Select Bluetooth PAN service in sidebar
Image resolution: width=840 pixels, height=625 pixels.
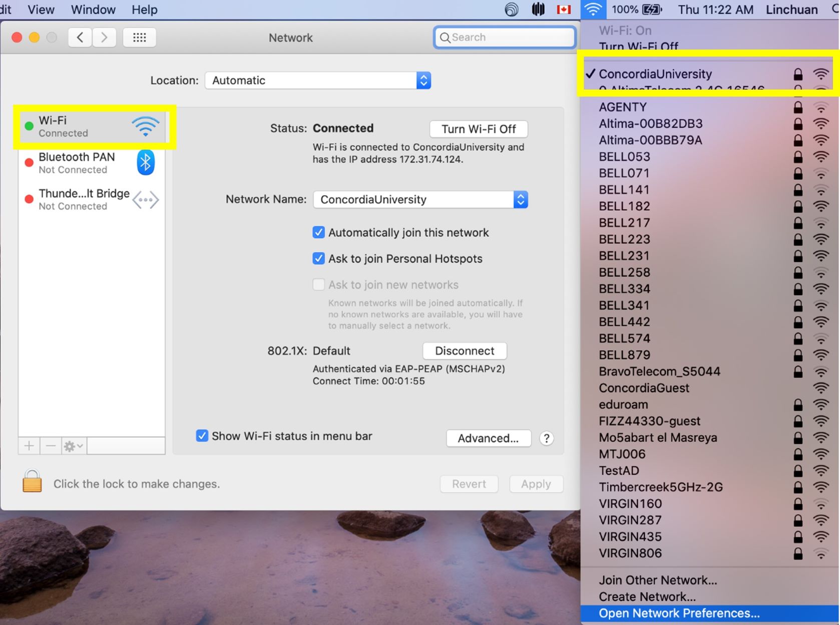92,163
